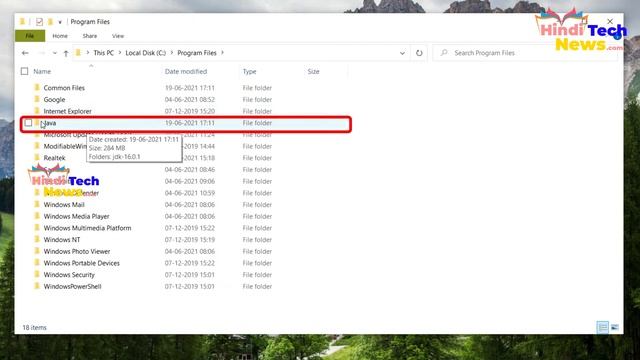The image size is (640, 360).
Task: Select the Java folder name
Action: coord(50,123)
